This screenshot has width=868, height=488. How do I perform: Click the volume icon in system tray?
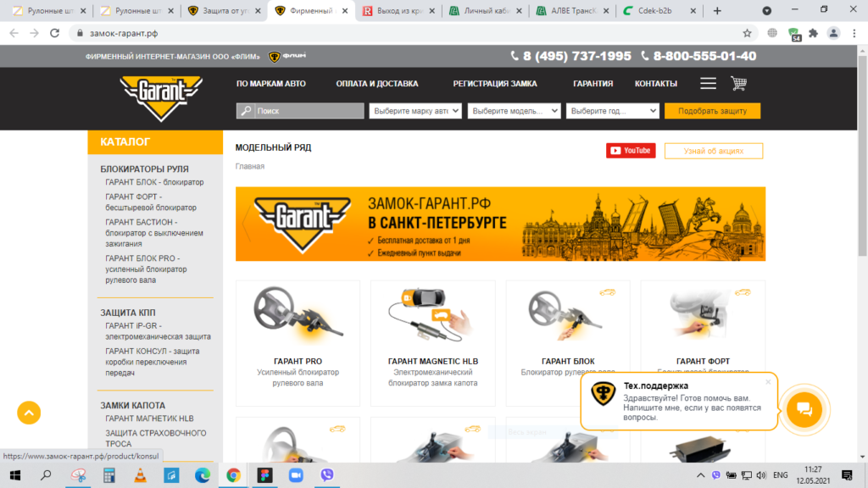point(762,475)
